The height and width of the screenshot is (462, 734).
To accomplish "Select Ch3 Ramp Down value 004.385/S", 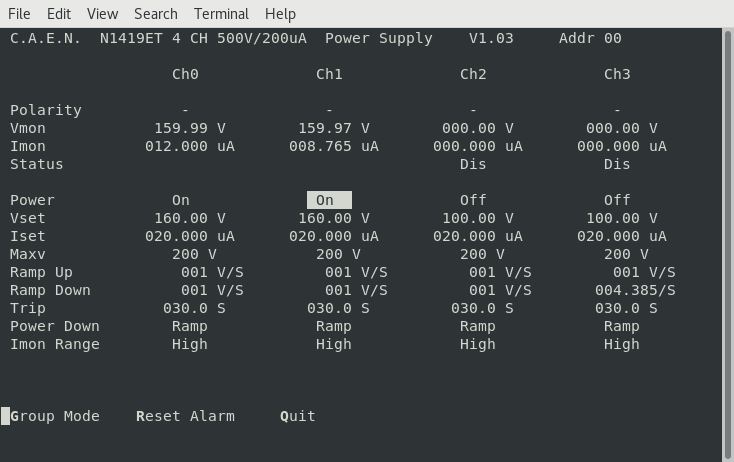I will pos(635,290).
